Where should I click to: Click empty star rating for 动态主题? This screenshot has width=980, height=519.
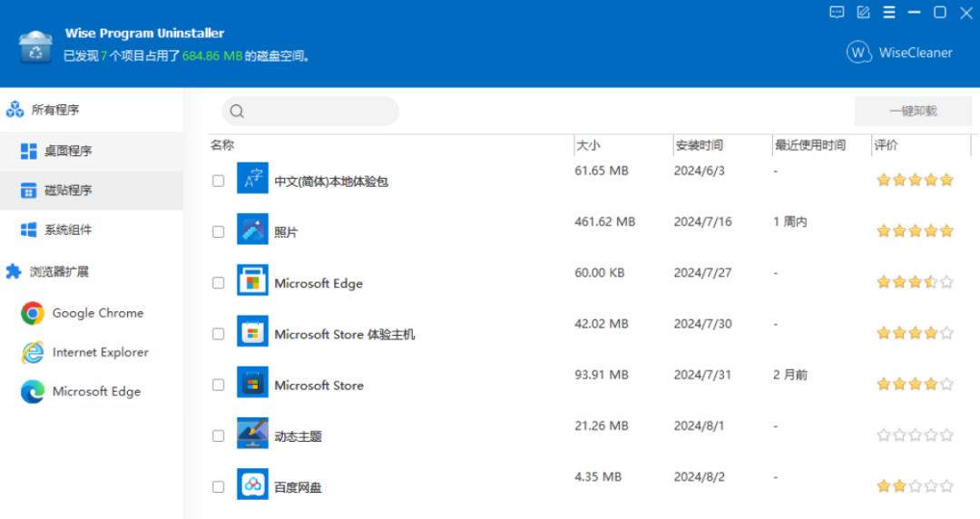915,435
